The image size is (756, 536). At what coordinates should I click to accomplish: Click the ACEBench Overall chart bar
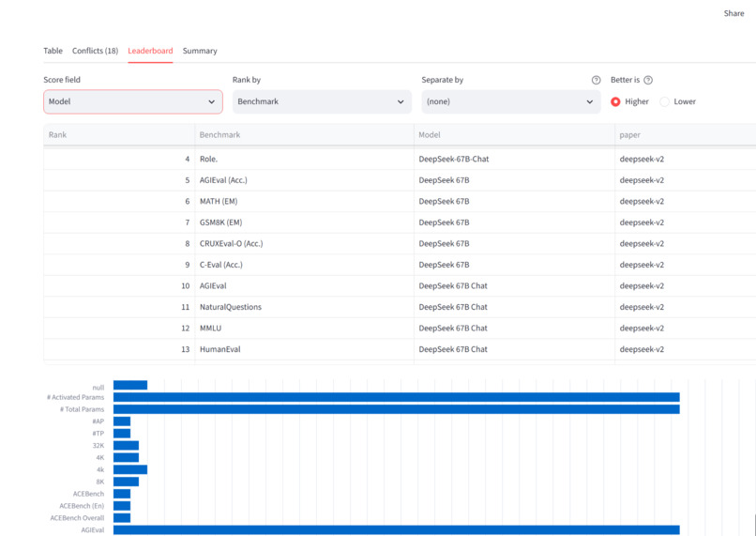(122, 517)
